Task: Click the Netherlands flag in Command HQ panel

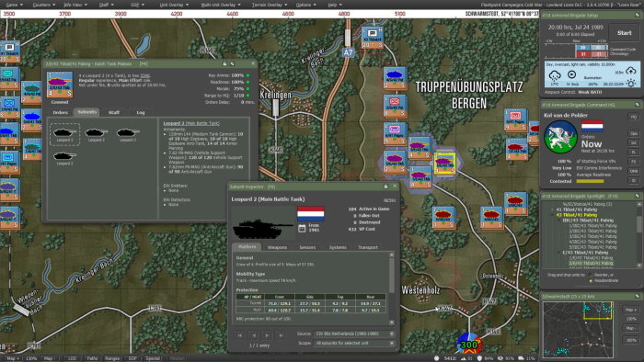Action: point(592,126)
